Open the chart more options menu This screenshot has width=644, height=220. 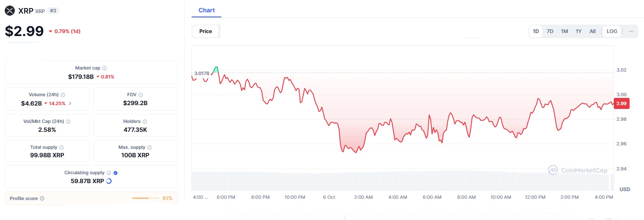pyautogui.click(x=631, y=31)
